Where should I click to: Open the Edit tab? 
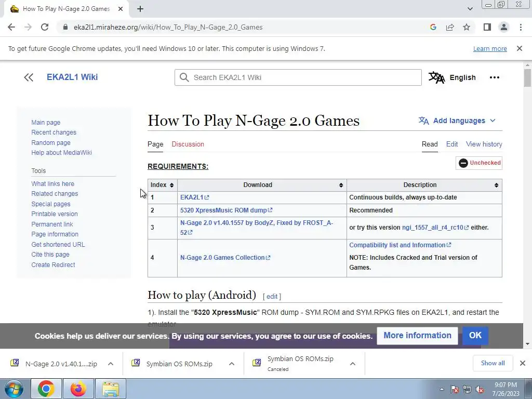tap(452, 144)
